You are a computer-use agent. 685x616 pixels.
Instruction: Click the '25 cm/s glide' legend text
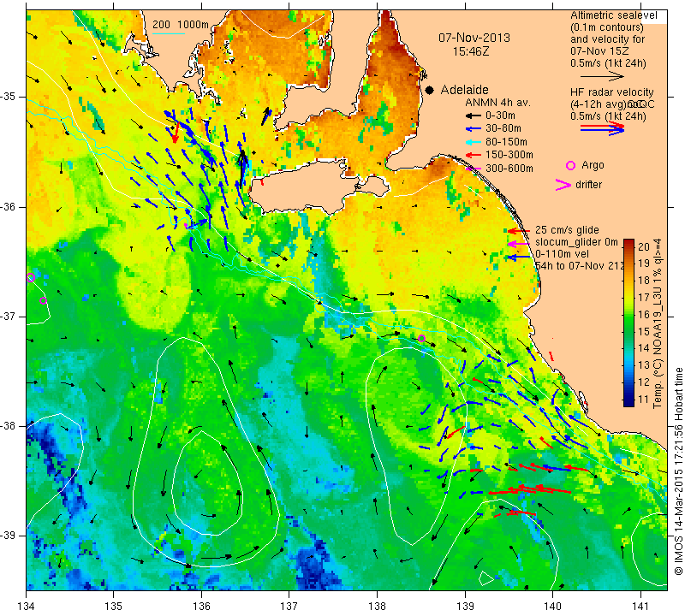click(x=567, y=230)
